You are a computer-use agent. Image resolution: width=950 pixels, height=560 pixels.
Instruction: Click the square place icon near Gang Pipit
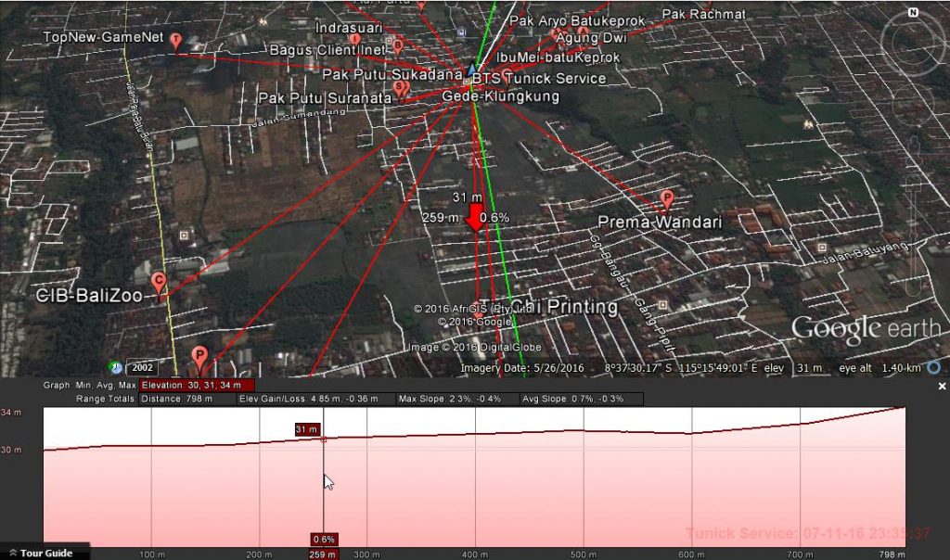[662, 304]
